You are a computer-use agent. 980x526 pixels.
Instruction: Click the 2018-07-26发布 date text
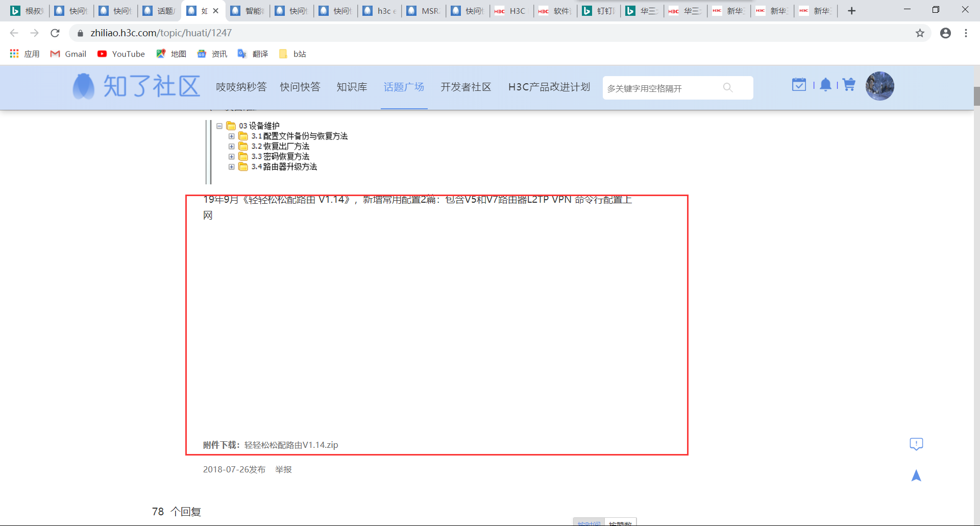(234, 469)
